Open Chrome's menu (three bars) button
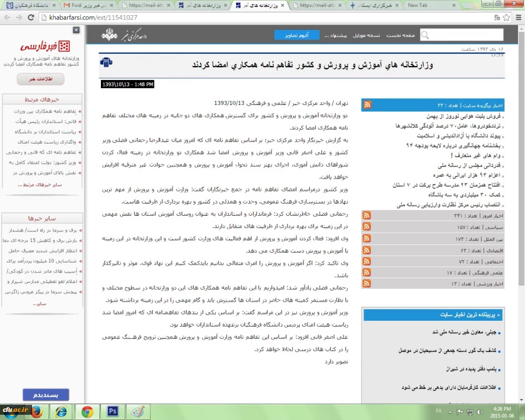This screenshot has width=525, height=420. click(x=517, y=17)
